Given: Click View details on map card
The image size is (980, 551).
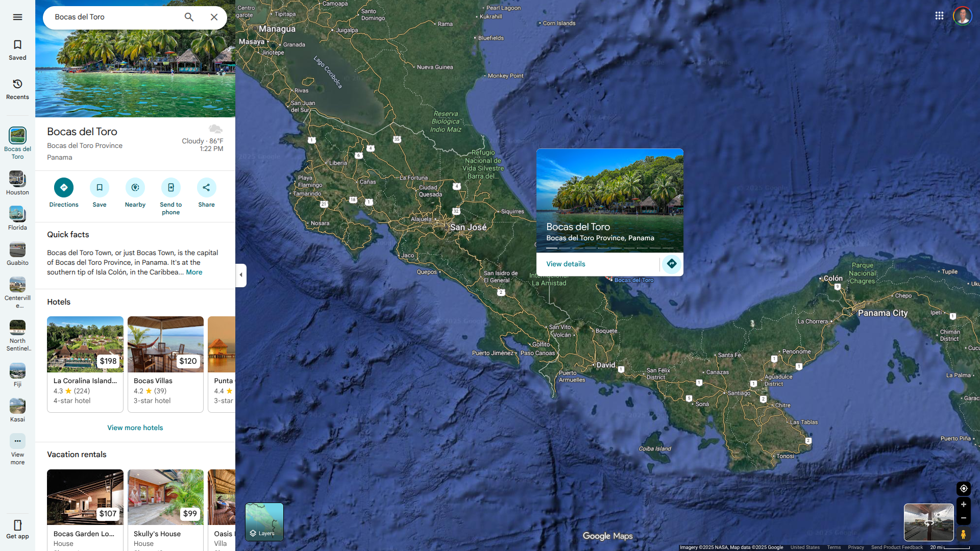Looking at the screenshot, I should (566, 264).
